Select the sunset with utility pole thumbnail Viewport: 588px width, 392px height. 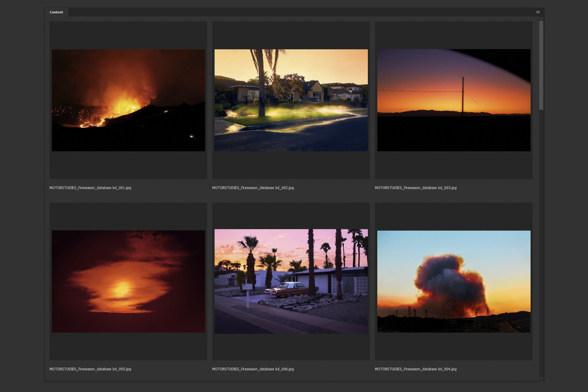454,100
